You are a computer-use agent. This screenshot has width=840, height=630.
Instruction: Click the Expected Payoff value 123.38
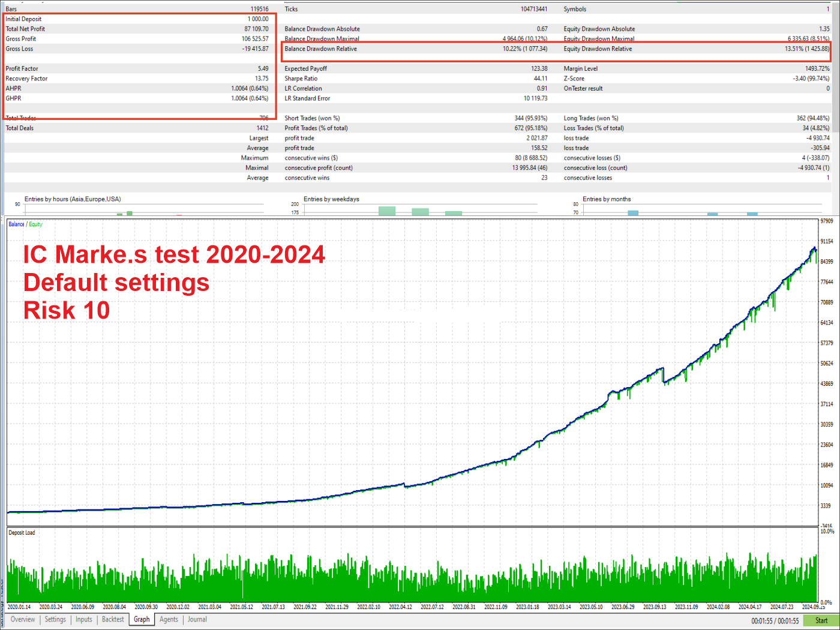[539, 68]
